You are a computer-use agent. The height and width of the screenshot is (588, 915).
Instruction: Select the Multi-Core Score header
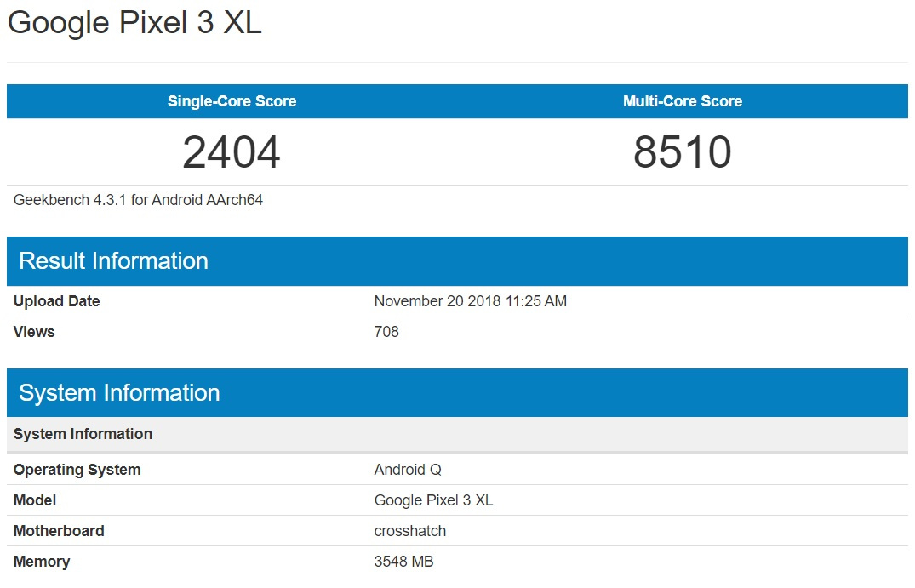[682, 101]
